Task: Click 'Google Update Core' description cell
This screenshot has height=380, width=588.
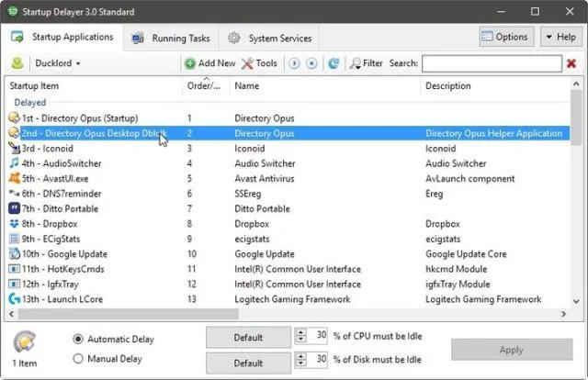Action: (x=466, y=254)
